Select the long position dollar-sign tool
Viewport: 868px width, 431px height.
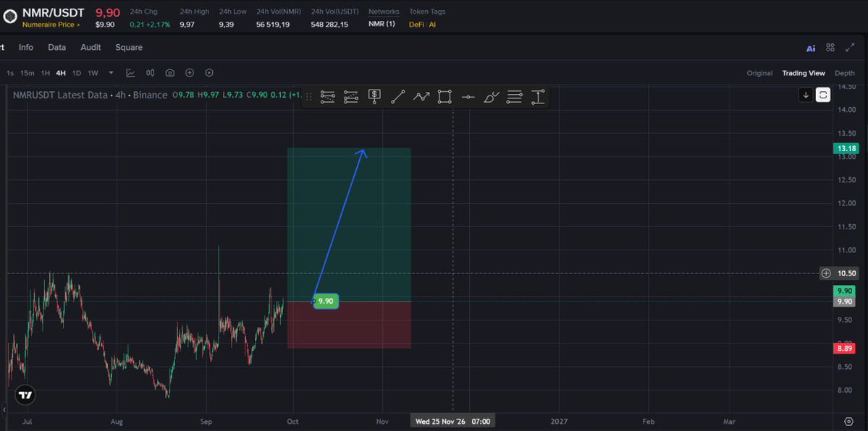375,97
